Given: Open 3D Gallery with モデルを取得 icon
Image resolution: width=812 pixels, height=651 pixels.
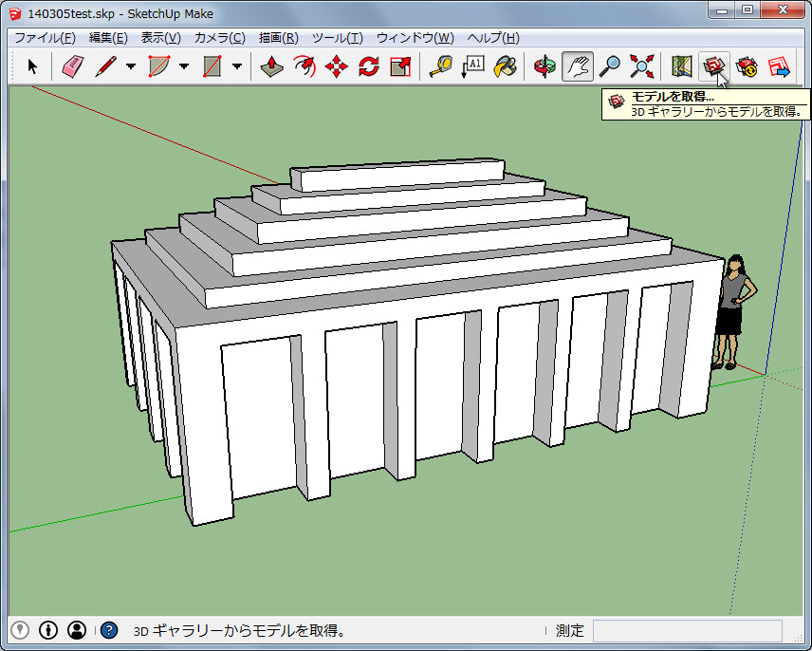Looking at the screenshot, I should coord(712,66).
